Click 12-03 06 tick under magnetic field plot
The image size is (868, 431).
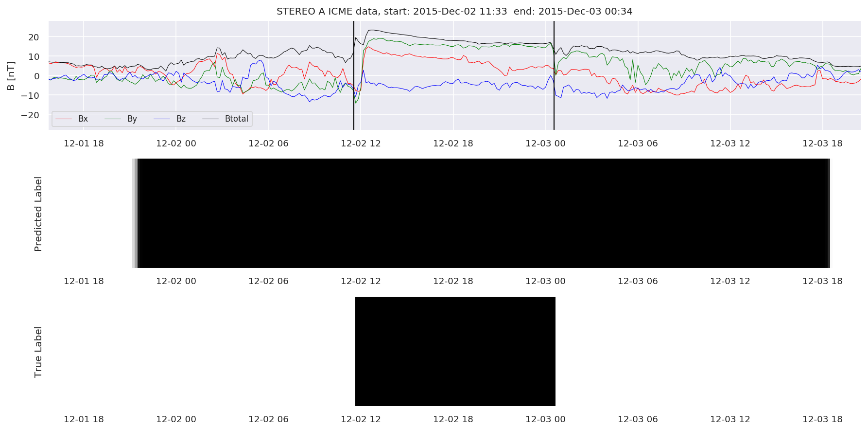click(638, 144)
